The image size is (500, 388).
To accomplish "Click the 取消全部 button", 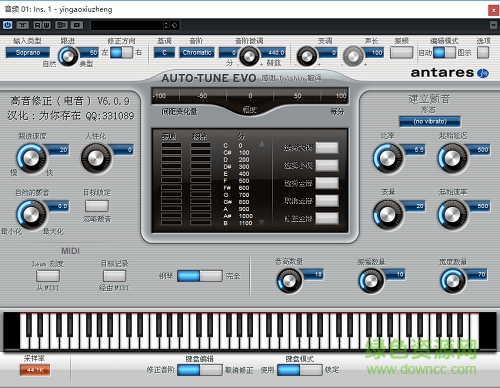I will click(327, 201).
